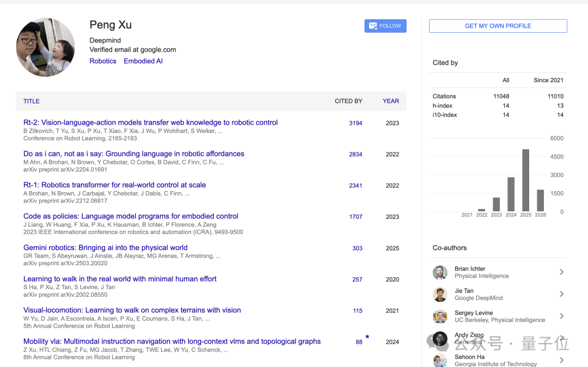Click Brian Ichter's co-author avatar

[440, 272]
